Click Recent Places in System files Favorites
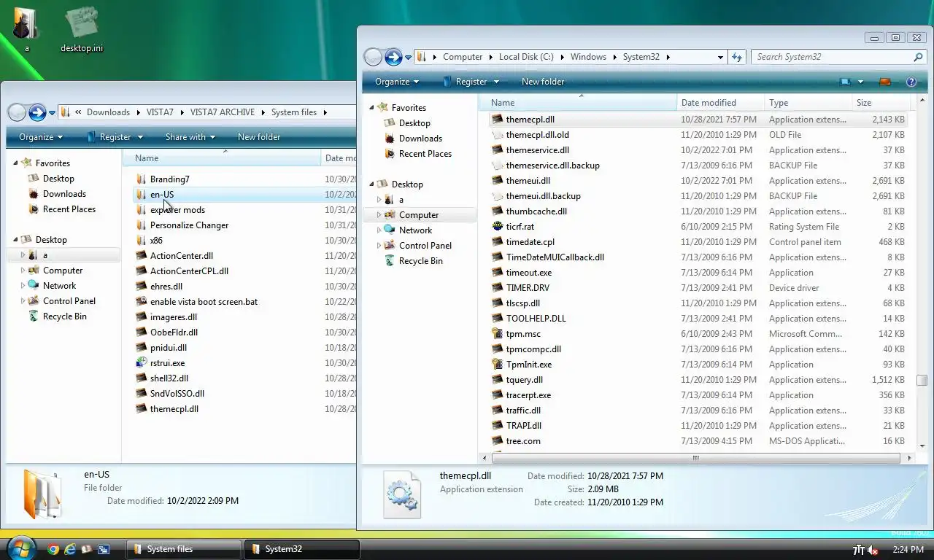934x560 pixels. [x=69, y=209]
